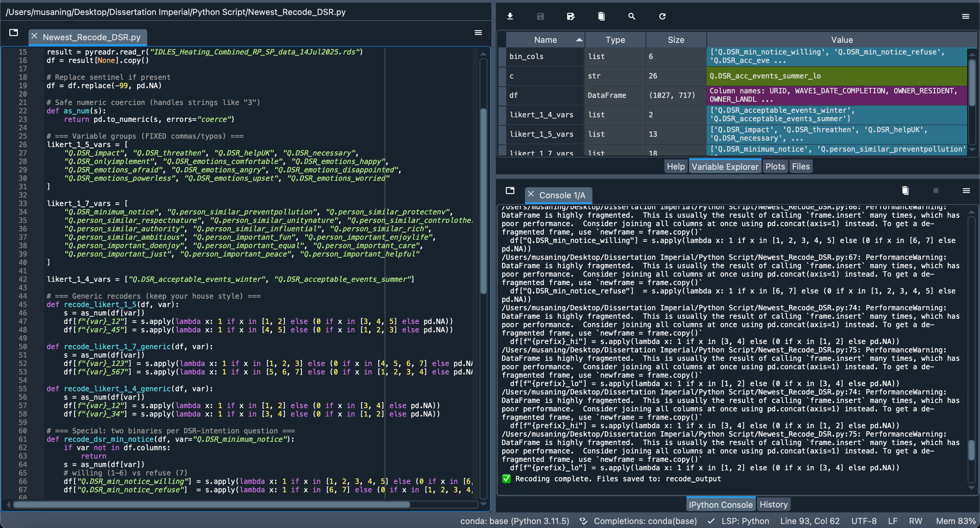980x528 pixels.
Task: Sort variables by the Name column header
Action: tap(545, 40)
